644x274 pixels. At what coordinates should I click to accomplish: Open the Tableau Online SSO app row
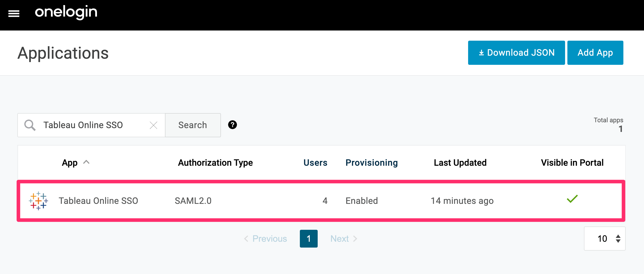tap(321, 201)
